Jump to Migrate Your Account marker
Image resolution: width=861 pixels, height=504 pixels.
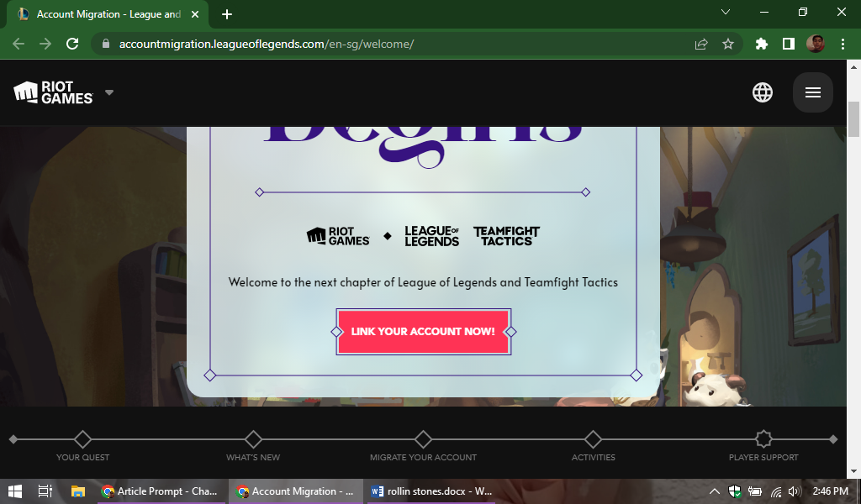[424, 439]
